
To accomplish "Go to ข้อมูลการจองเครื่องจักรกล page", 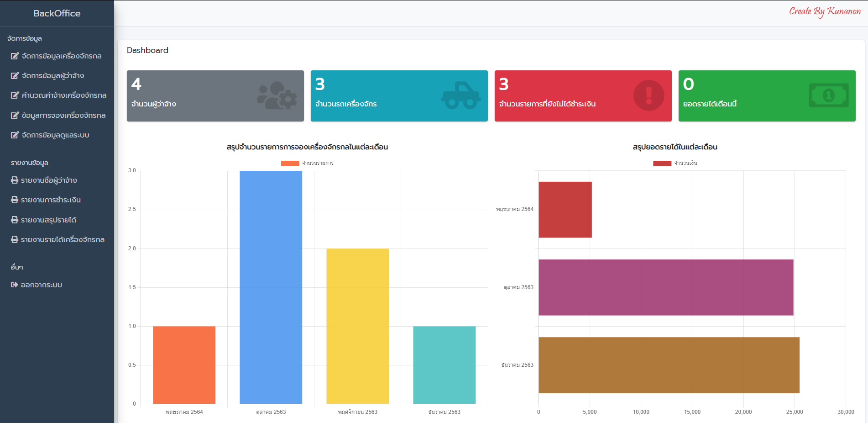I will point(63,116).
